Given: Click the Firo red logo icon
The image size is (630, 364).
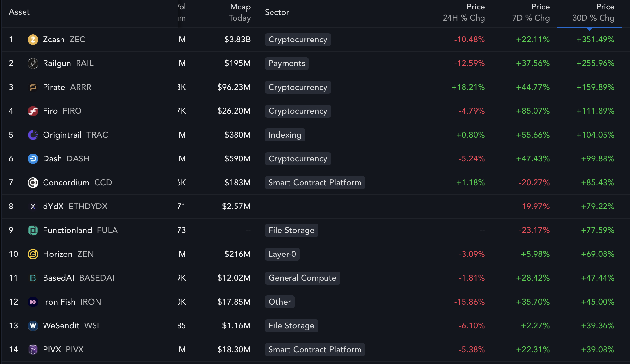Looking at the screenshot, I should point(33,111).
